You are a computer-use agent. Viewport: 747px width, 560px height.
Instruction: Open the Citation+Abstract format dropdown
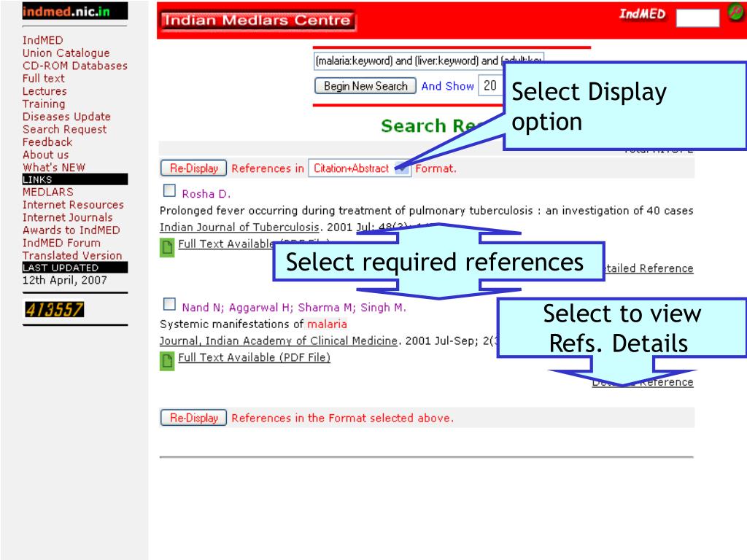(x=360, y=168)
